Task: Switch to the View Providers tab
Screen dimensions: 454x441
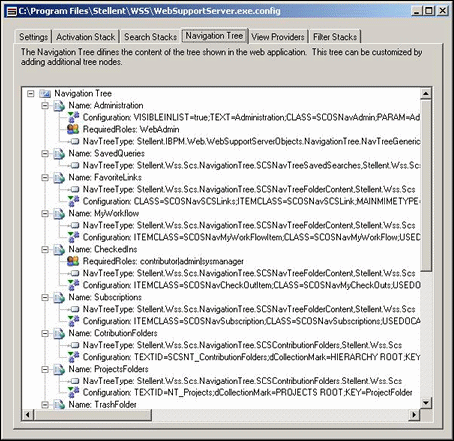Action: coord(278,37)
